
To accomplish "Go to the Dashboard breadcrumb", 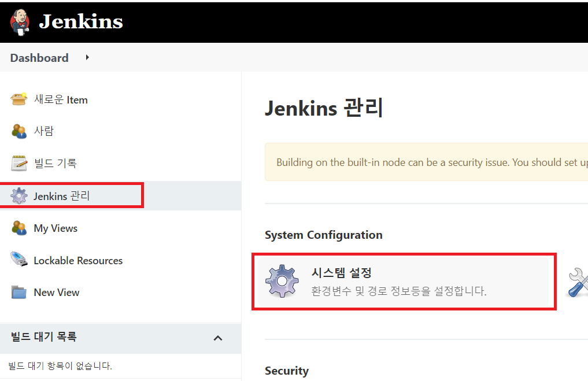I will coord(39,58).
